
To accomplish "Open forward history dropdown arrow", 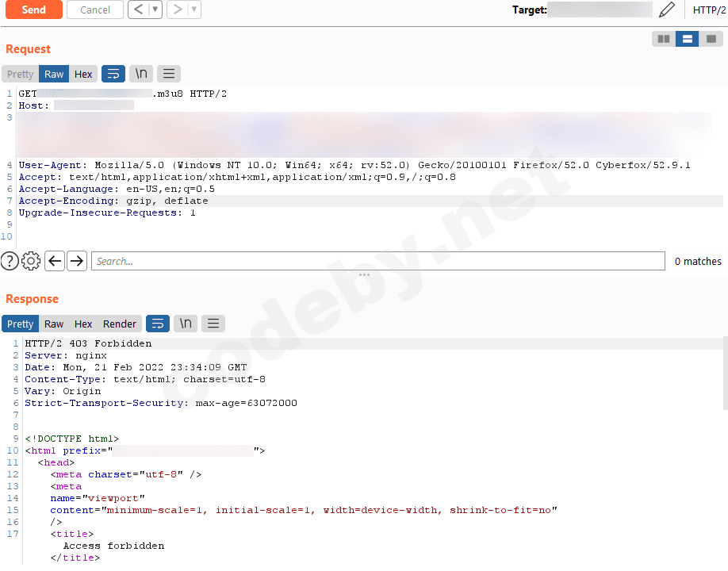I will tap(194, 10).
